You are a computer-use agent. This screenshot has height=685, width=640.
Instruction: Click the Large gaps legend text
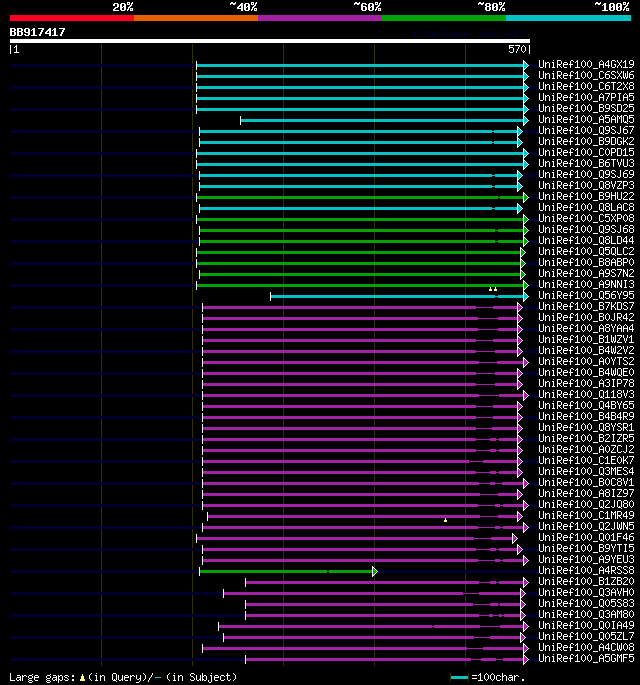click(x=123, y=677)
